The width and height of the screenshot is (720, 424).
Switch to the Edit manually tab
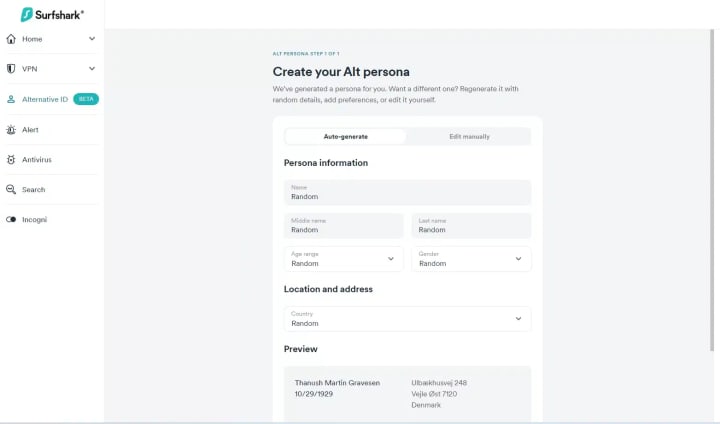click(469, 136)
